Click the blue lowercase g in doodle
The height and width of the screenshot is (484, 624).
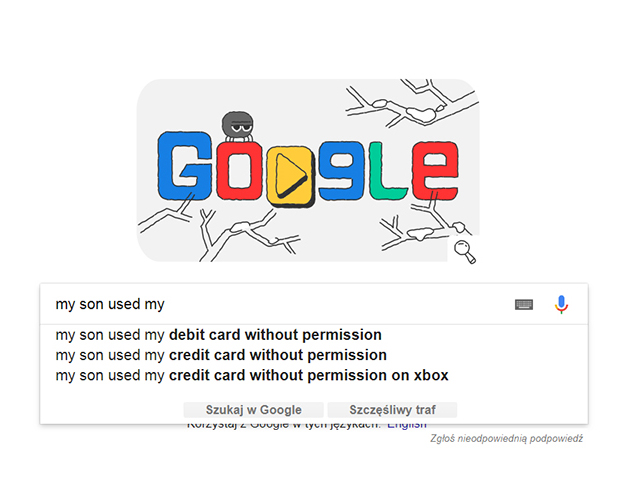341,170
